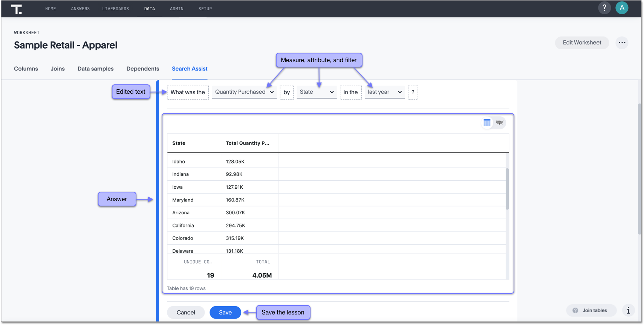Go to the Liveboards menu

[x=116, y=9]
